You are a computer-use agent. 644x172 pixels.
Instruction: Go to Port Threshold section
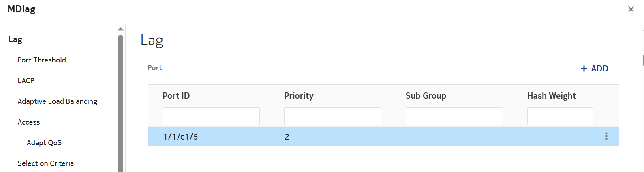(42, 60)
